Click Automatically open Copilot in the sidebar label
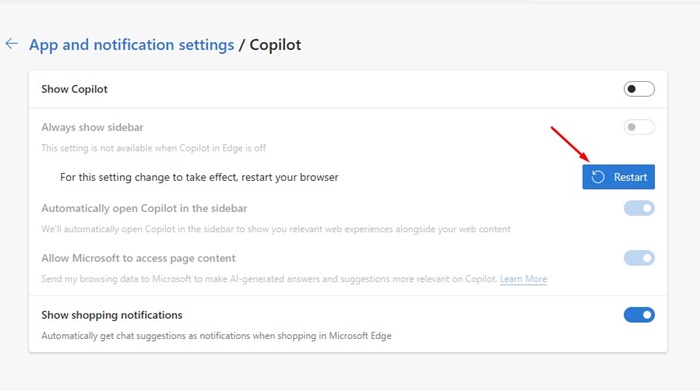The image size is (700, 391). pos(144,208)
